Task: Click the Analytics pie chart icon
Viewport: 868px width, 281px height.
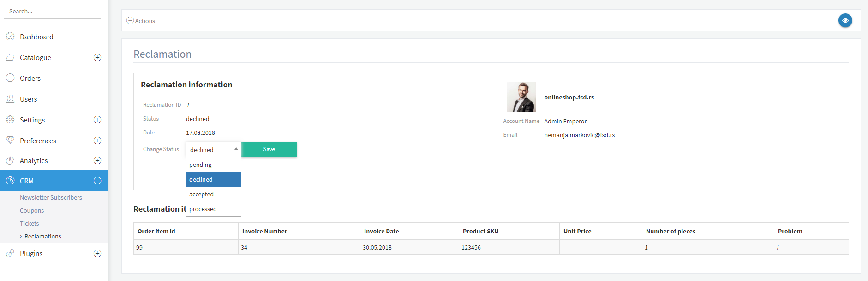Action: [x=10, y=160]
